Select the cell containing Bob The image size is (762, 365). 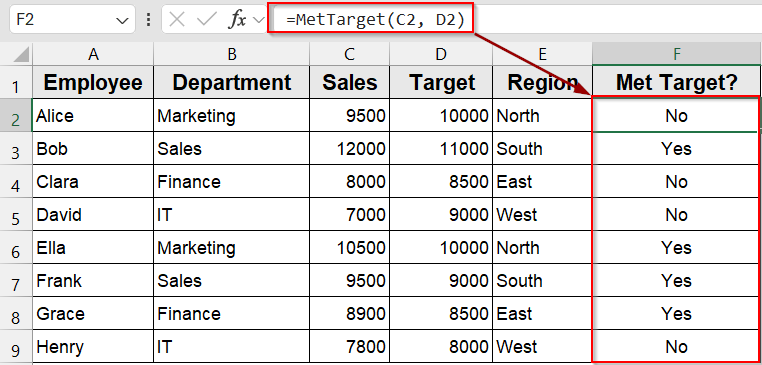pos(93,149)
